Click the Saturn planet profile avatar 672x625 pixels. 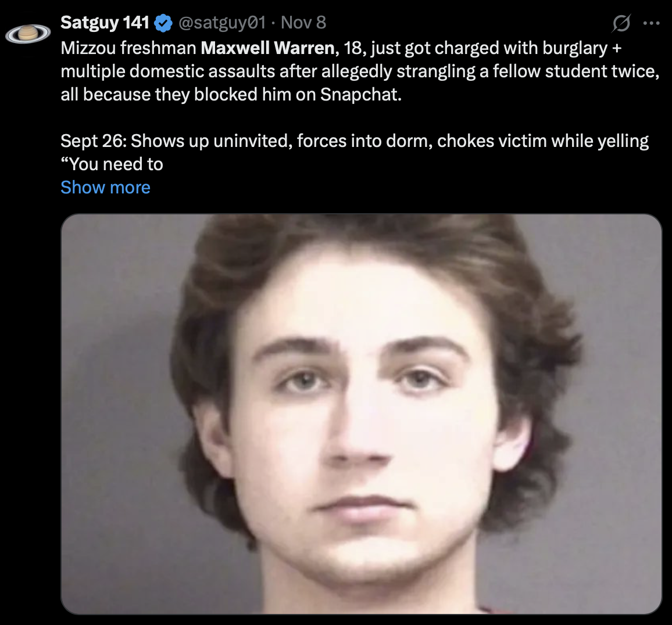point(28,34)
